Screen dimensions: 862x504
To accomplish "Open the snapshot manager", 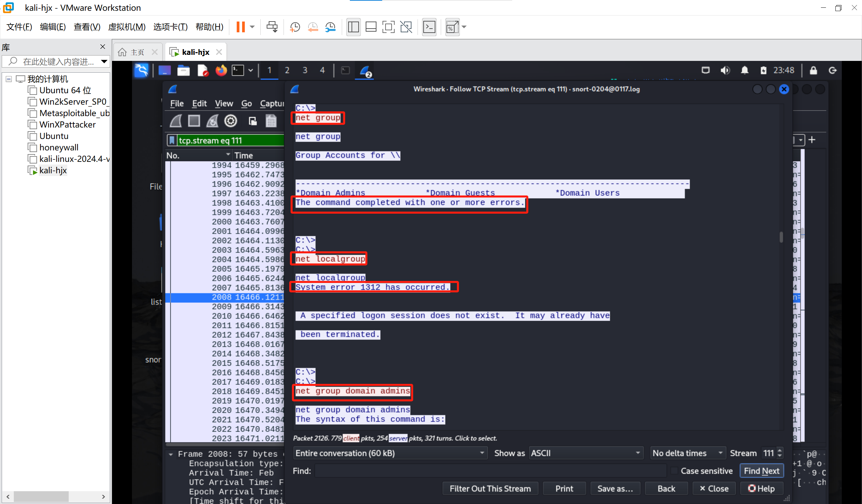I will click(x=330, y=27).
